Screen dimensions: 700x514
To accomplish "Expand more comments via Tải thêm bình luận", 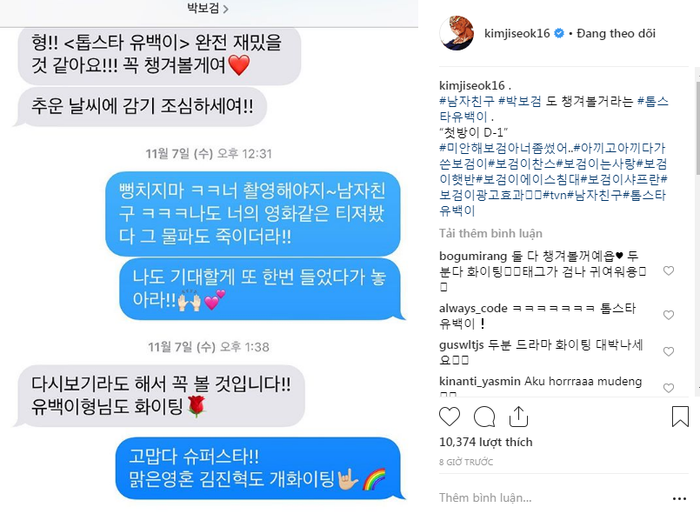I will coord(490,234).
